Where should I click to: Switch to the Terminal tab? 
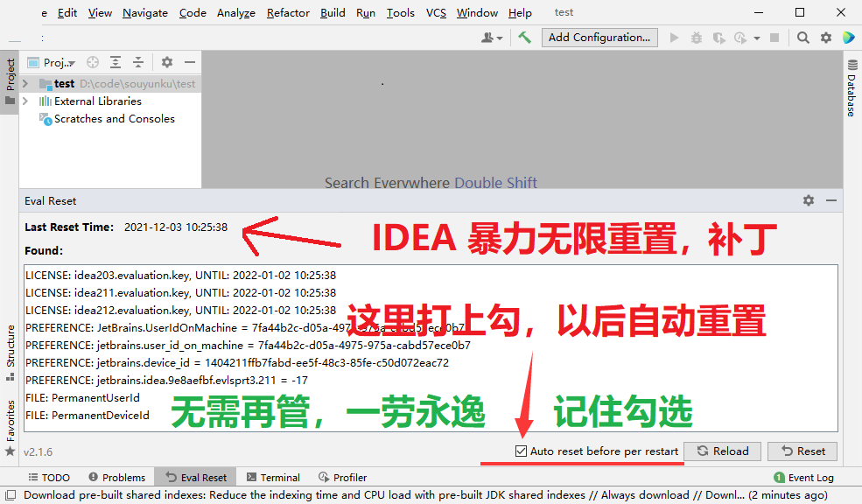pyautogui.click(x=273, y=477)
